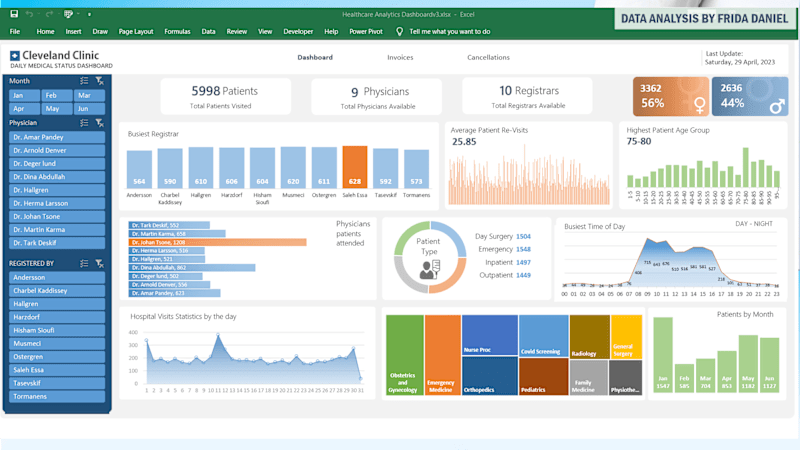This screenshot has width=800, height=450.
Task: Select Andersson in Registered By slicer
Action: click(x=57, y=278)
